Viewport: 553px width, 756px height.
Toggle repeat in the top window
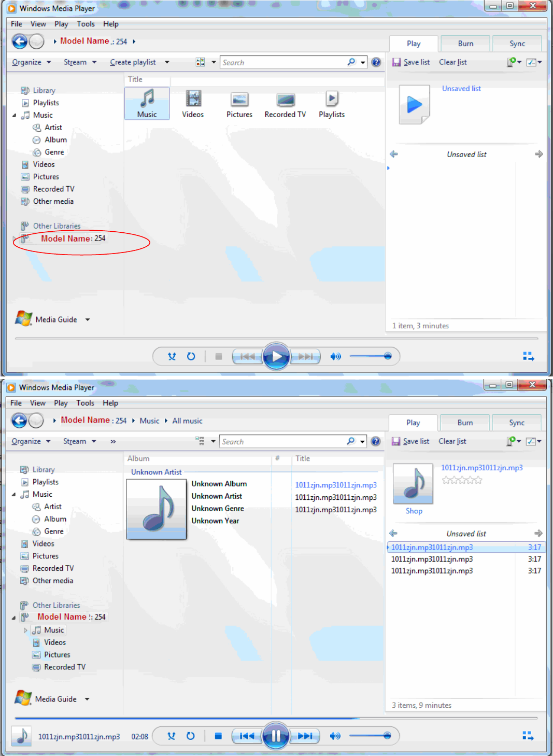tap(191, 356)
